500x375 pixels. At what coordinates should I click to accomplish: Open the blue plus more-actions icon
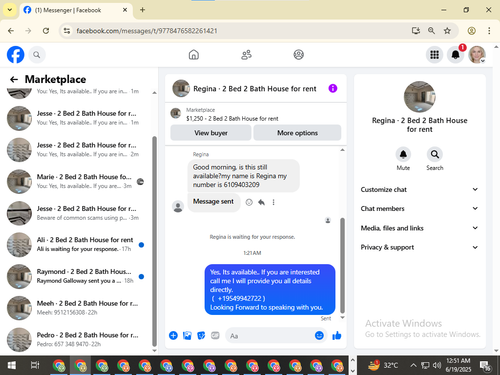coord(173,335)
